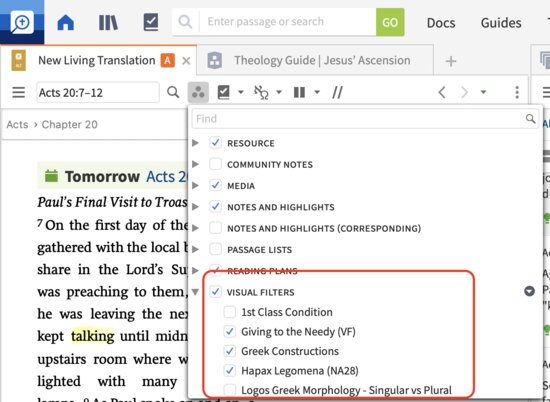Uncheck Giving to the Needy (VF) checkbox

tap(230, 331)
